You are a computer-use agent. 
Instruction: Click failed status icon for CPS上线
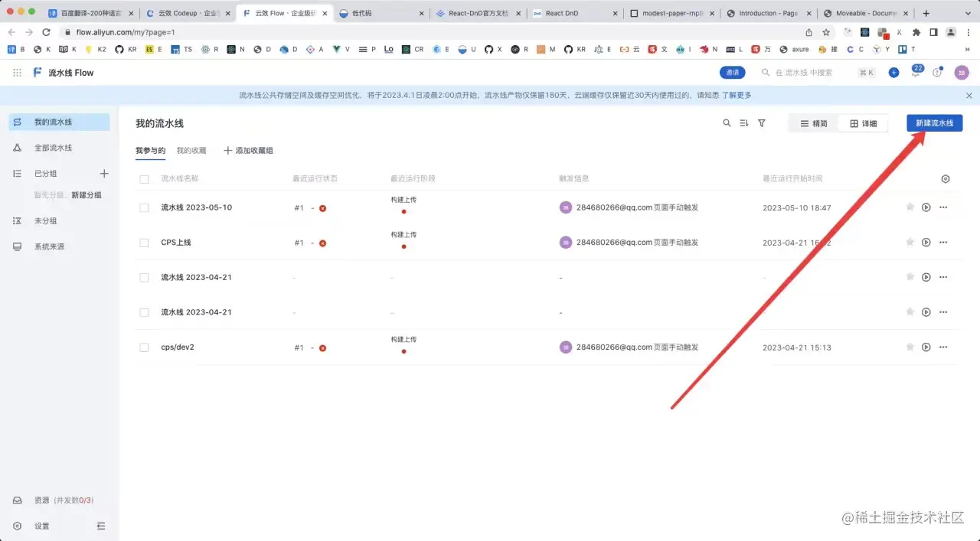(x=323, y=243)
